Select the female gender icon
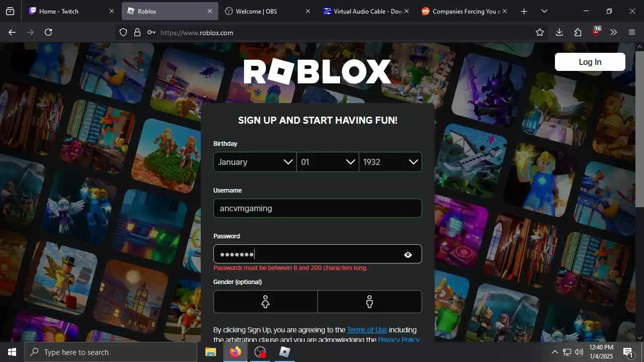Screen dimensions: 644x362 266,302
